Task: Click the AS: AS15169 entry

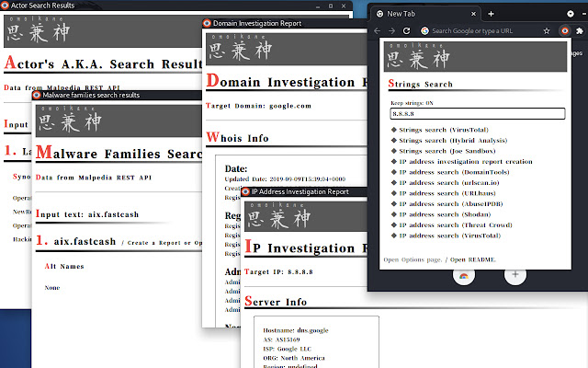Action: (281, 339)
